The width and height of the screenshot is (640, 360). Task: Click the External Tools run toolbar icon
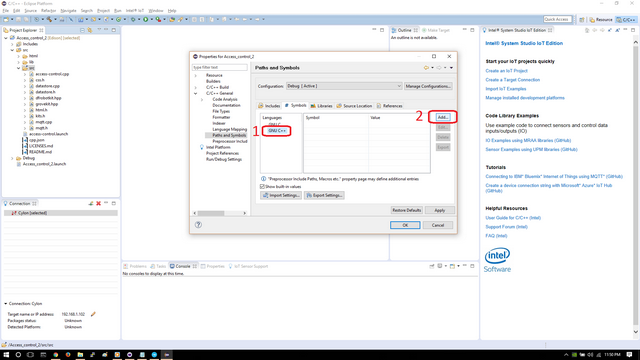[x=158, y=19]
